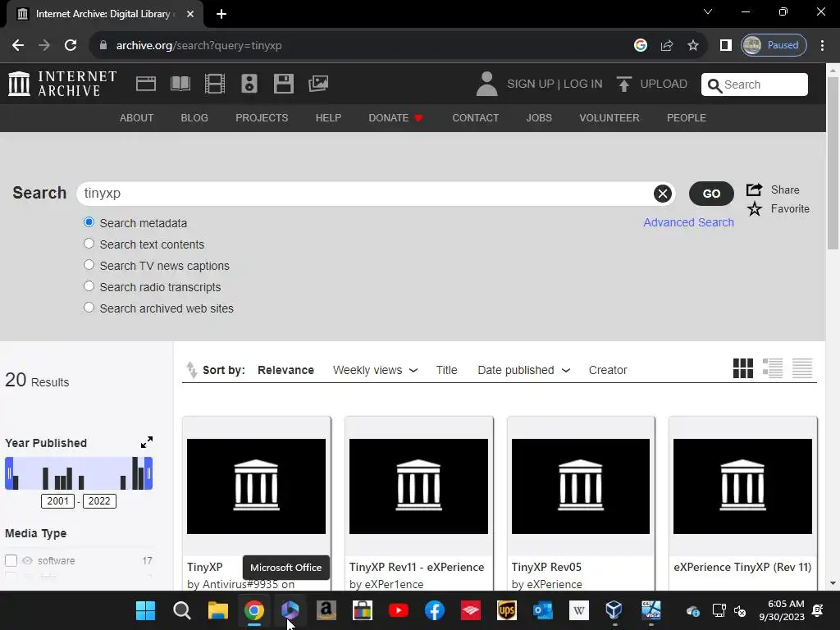The height and width of the screenshot is (630, 840).
Task: Click the SIGN UP link
Action: (531, 84)
